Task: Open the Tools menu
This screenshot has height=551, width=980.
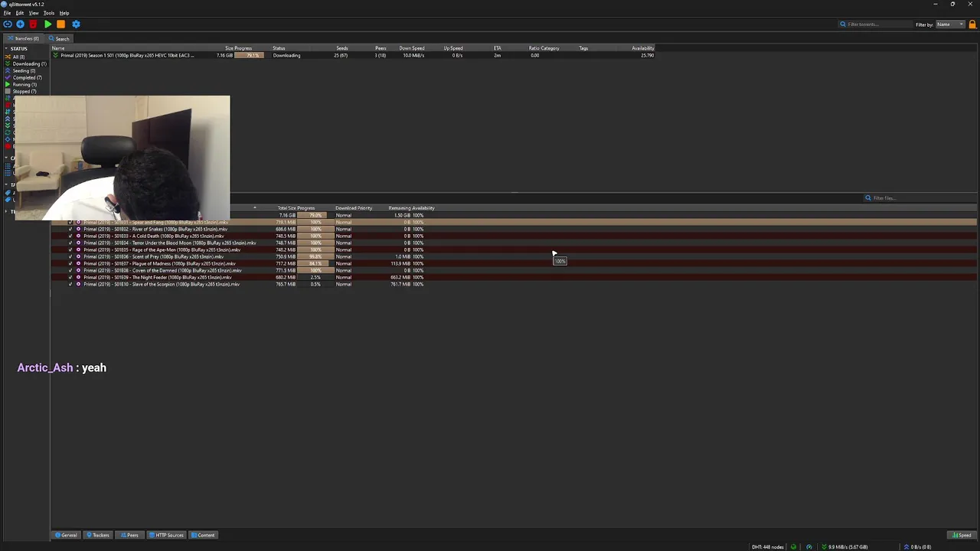Action: click(49, 13)
